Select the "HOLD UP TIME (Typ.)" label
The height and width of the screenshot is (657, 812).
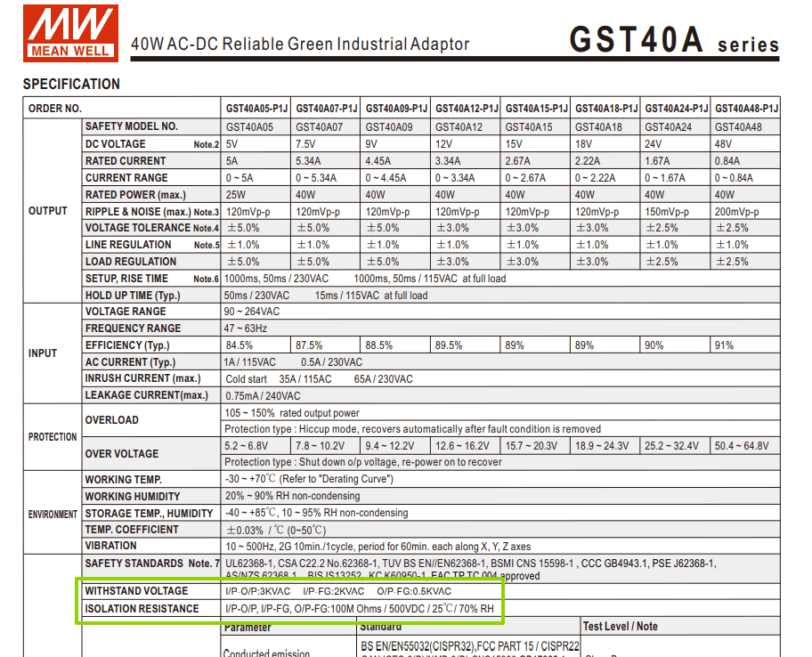133,296
